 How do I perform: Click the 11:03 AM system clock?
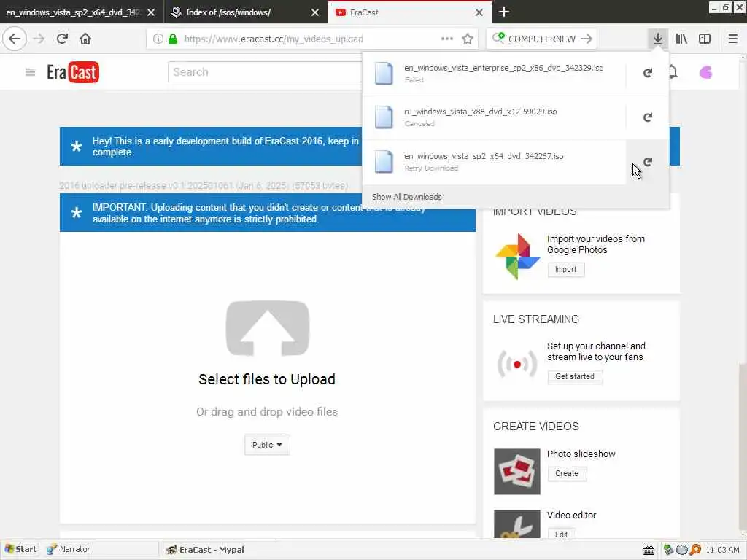pyautogui.click(x=722, y=550)
